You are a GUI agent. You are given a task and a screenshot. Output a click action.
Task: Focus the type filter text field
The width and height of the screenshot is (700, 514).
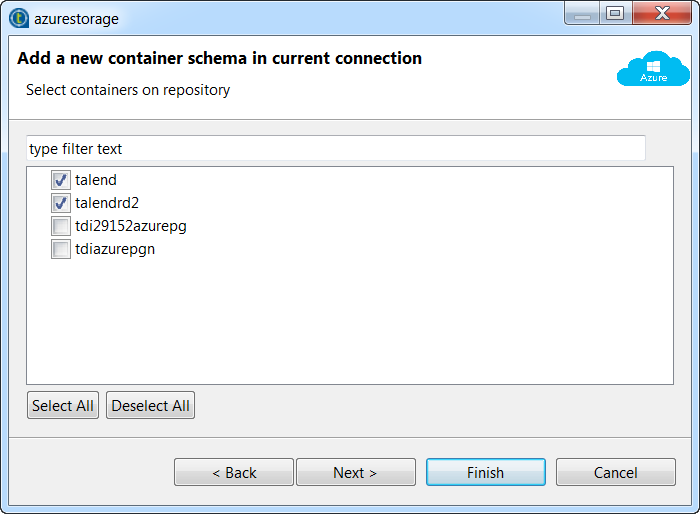click(336, 149)
